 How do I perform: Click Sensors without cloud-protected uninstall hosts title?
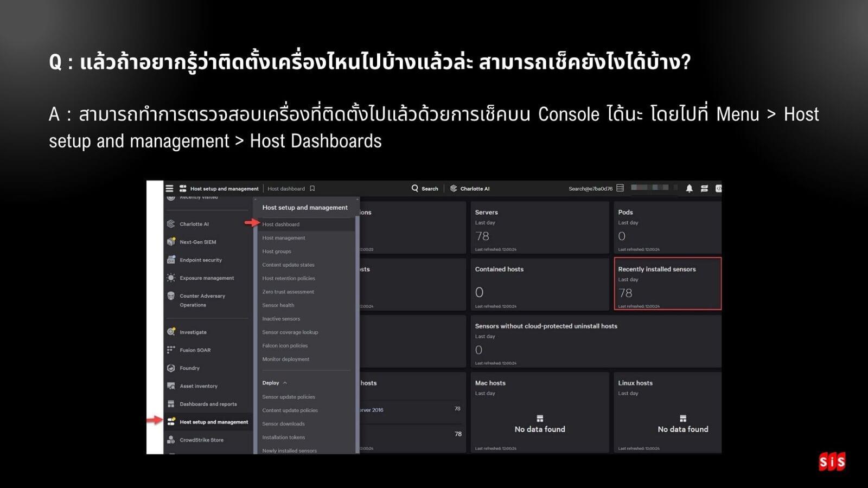[x=546, y=326]
